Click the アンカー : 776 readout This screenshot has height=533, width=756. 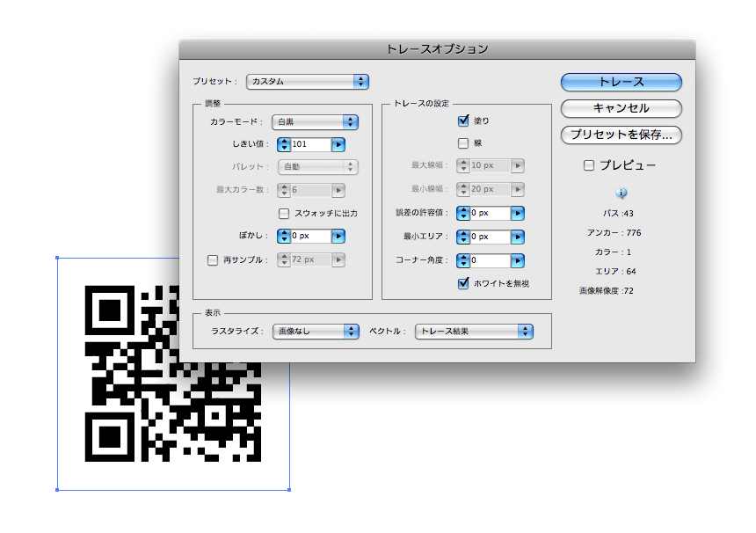click(614, 232)
